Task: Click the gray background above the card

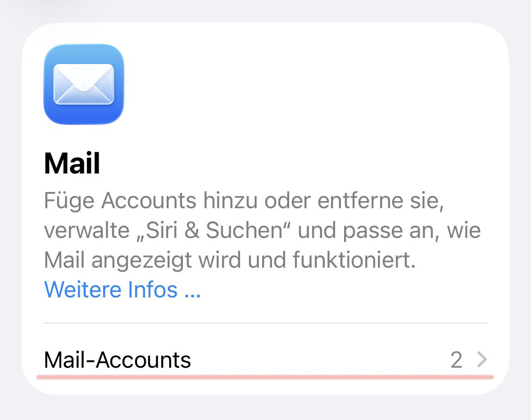Action: click(x=266, y=10)
